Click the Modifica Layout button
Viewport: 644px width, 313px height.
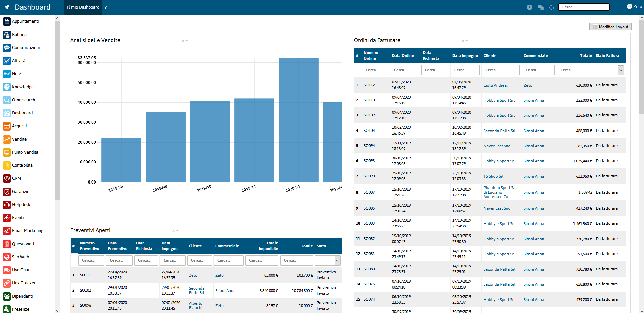610,27
